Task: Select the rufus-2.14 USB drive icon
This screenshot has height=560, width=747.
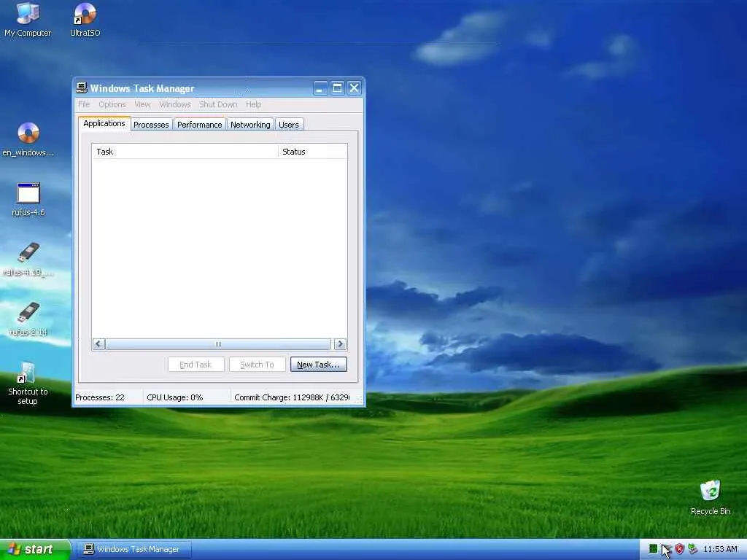Action: 28,319
